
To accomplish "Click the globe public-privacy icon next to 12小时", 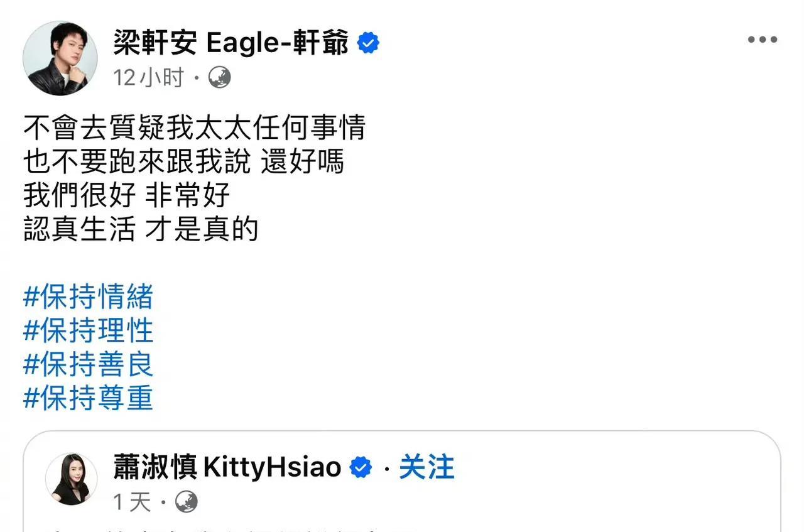I will coord(219,78).
